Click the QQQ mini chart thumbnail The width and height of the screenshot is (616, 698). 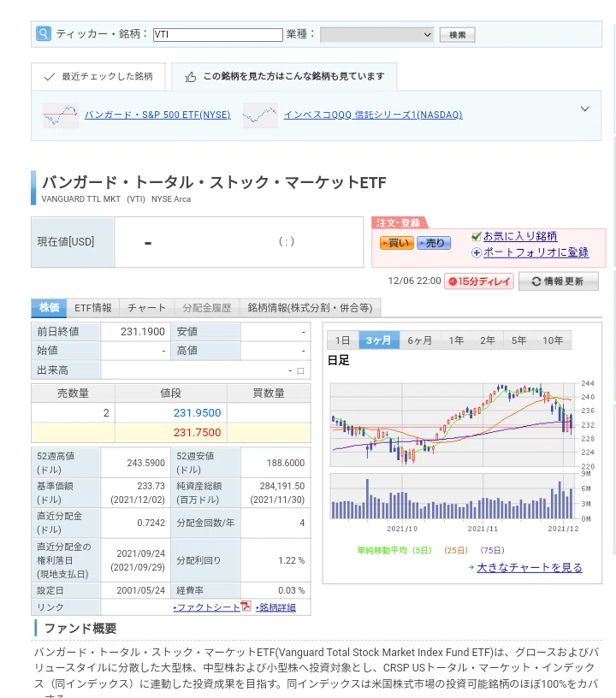click(x=260, y=115)
